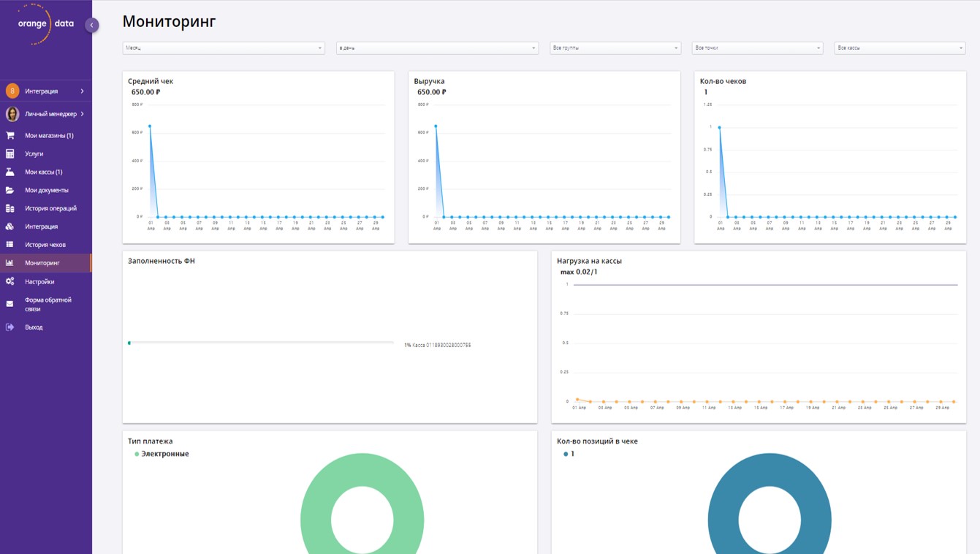Click the green Электронные legend dot
The width and height of the screenshot is (980, 554).
pyautogui.click(x=137, y=454)
